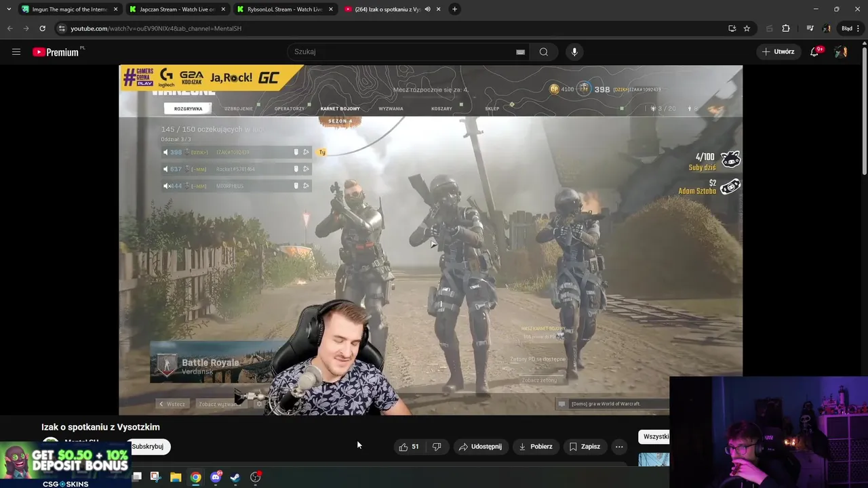Open Chrome from the taskbar
This screenshot has width=868, height=488.
[x=195, y=477]
